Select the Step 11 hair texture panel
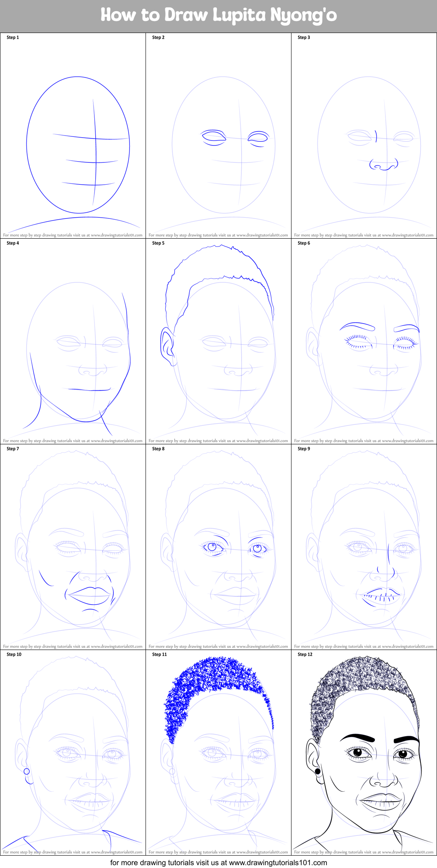Viewport: 437px width, 868px height. (218, 753)
